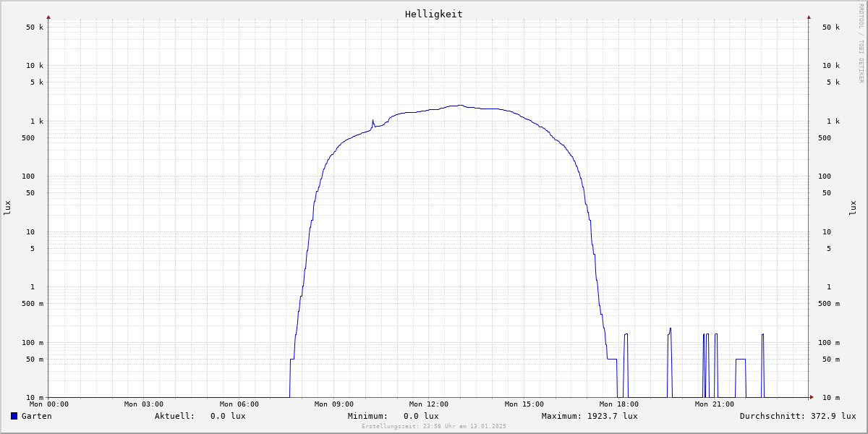Click the right axis 5 k label
Image resolution: width=868 pixels, height=434 pixels.
(833, 82)
